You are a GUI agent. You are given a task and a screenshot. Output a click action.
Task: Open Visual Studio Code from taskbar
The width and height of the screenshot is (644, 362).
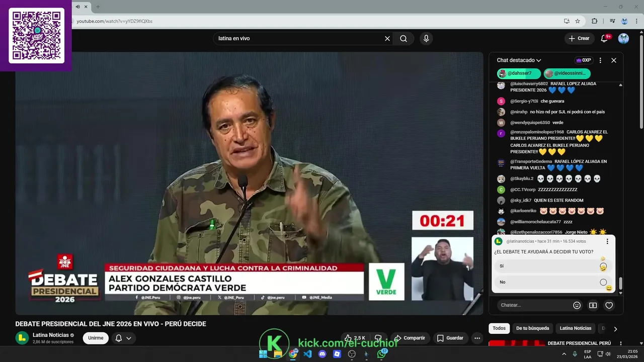tap(307, 354)
